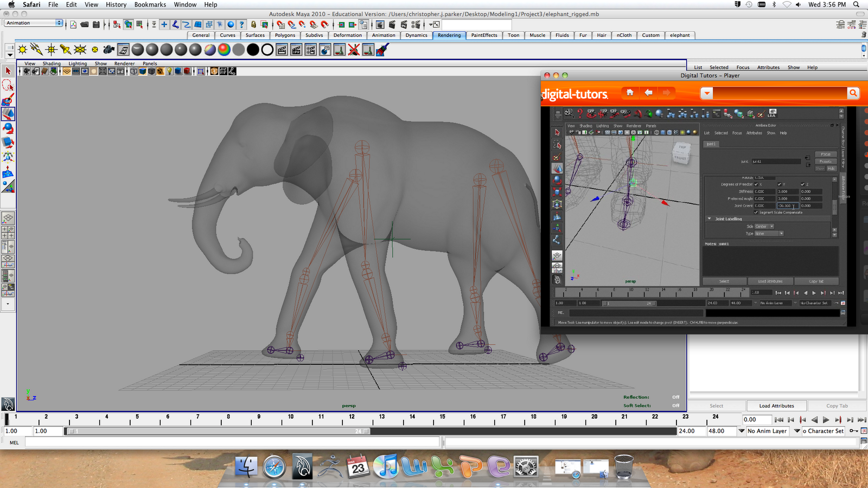Expand the Digital Tutors orange dropdown arrow
868x488 pixels.
coord(706,94)
